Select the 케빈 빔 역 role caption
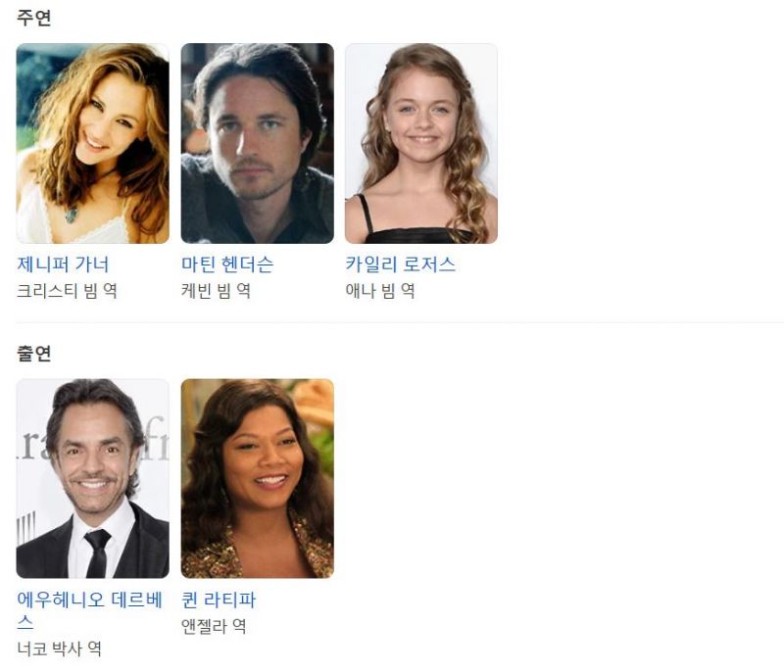The image size is (784, 672). click(x=216, y=291)
